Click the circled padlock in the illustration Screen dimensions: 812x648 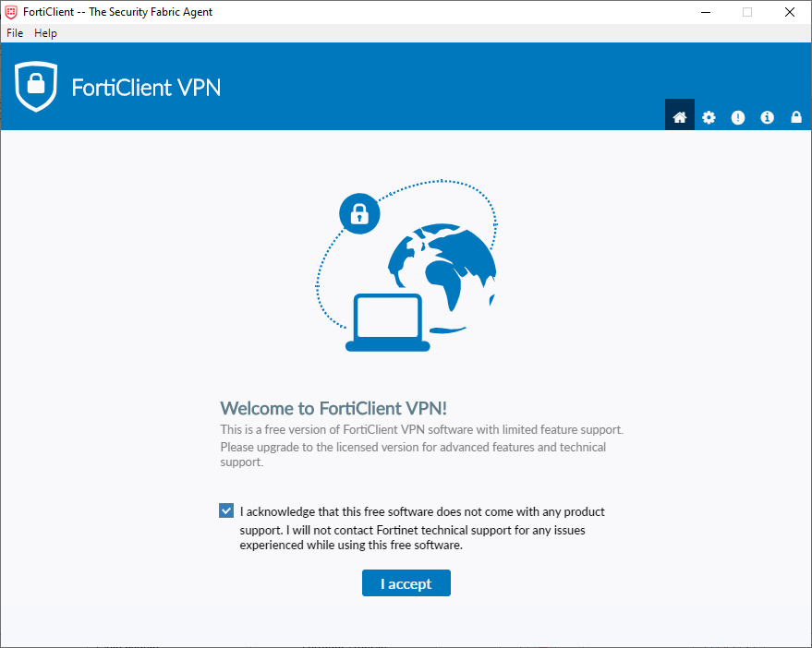tap(359, 214)
